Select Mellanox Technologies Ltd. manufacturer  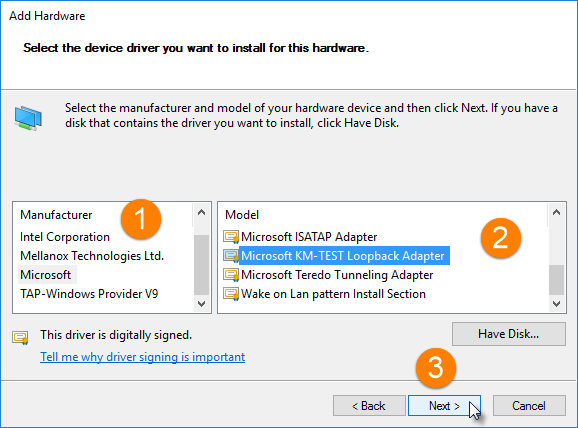pyautogui.click(x=92, y=256)
